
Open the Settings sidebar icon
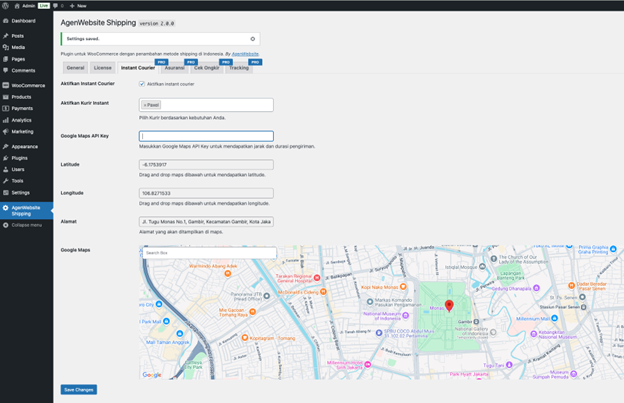[6, 192]
